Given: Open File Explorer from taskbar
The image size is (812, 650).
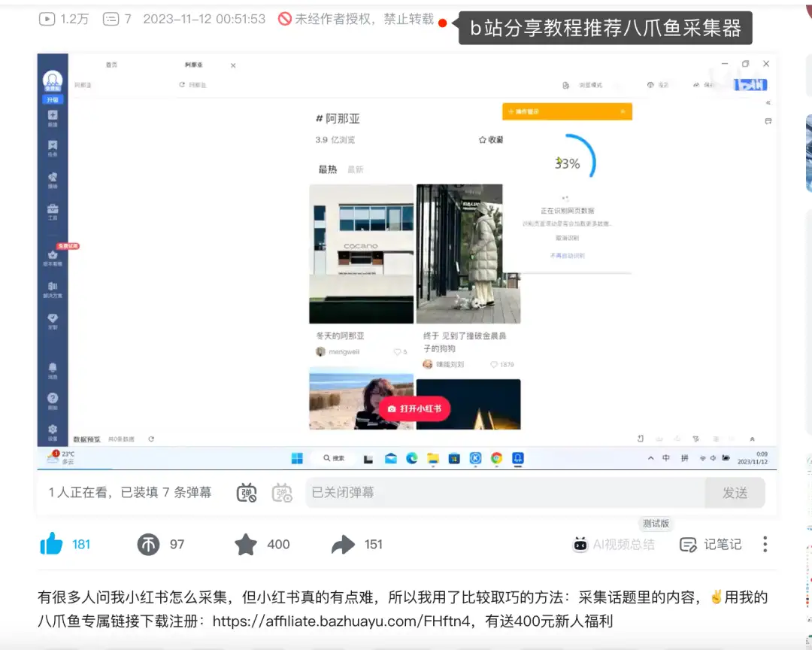Looking at the screenshot, I should coord(433,458).
